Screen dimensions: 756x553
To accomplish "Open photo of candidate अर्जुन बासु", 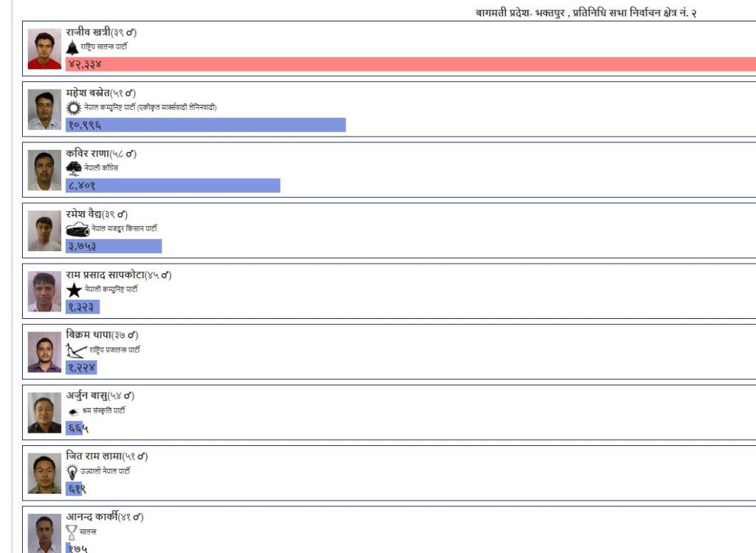I will [x=44, y=413].
